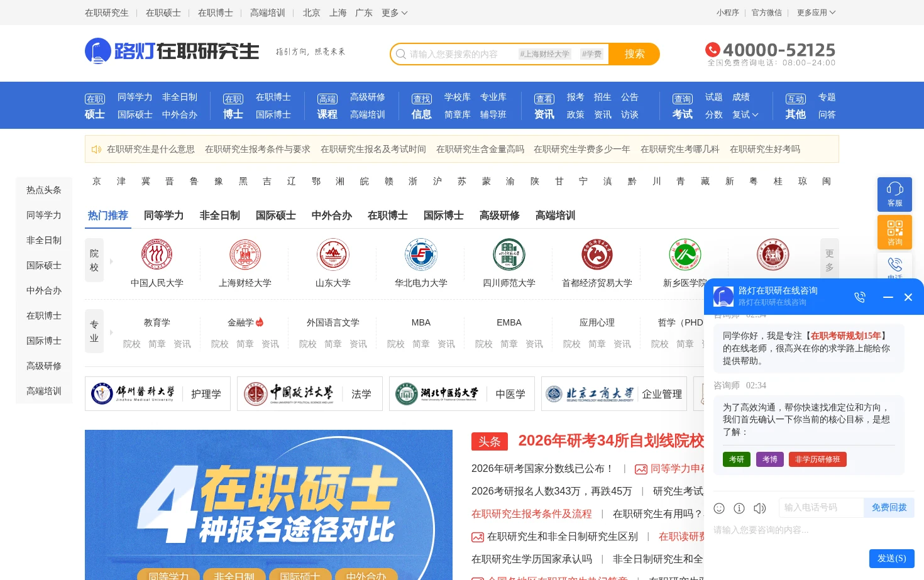Expand the 更多应用 dropdown

click(x=816, y=13)
